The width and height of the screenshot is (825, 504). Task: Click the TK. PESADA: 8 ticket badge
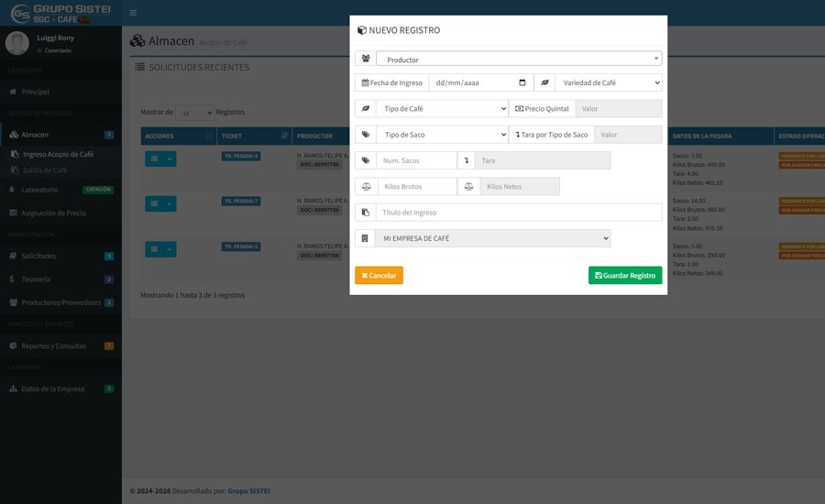pos(241,156)
